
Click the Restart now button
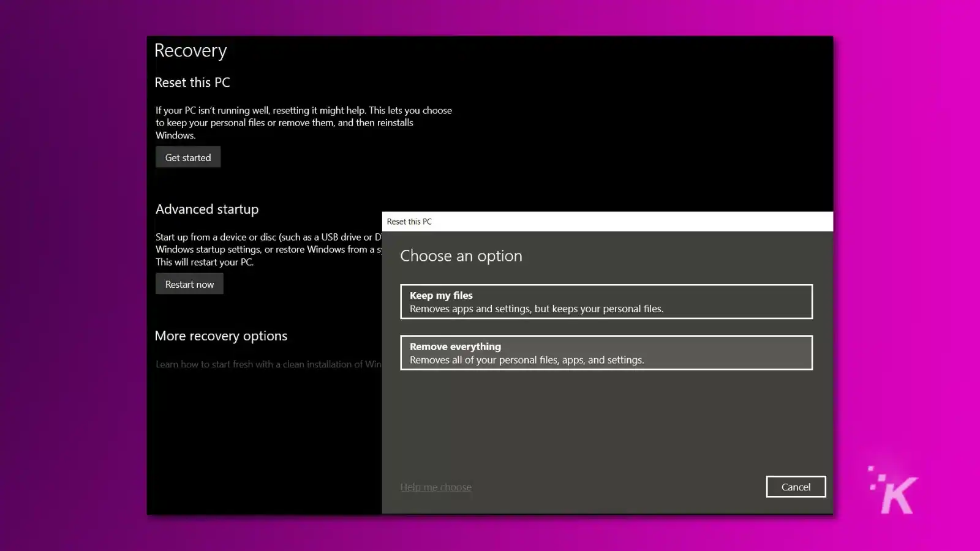coord(189,284)
